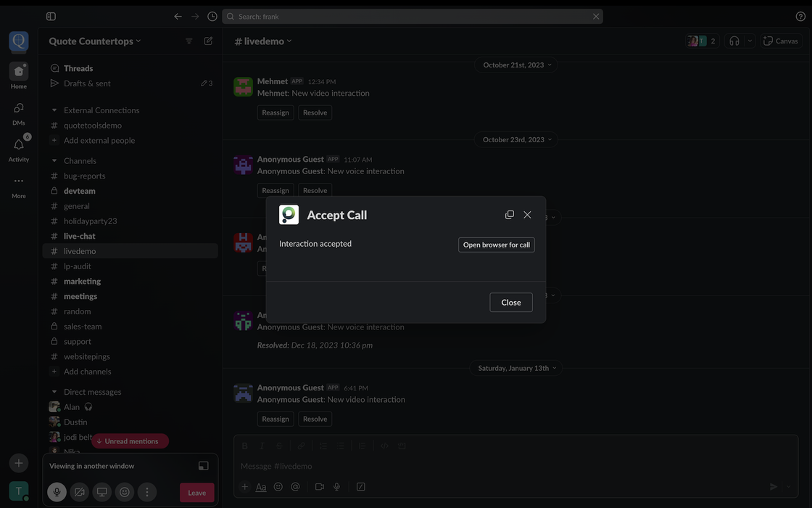The height and width of the screenshot is (508, 812).
Task: Open October 23rd, 2023 date dropdown
Action: click(517, 139)
